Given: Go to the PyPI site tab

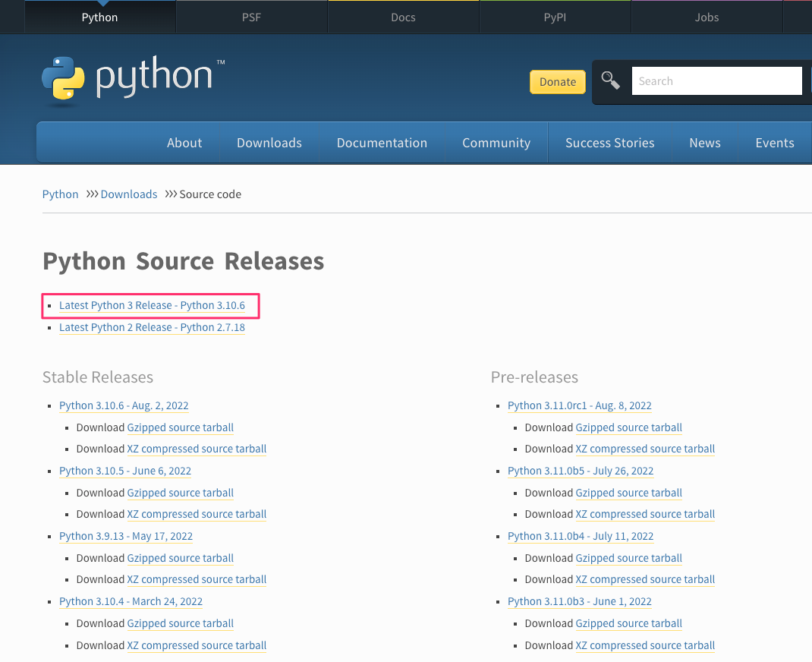Looking at the screenshot, I should click(x=555, y=17).
